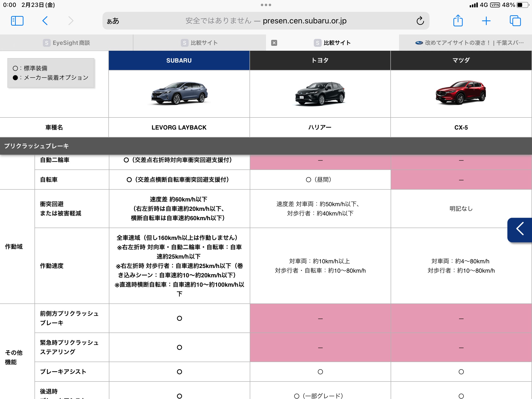Select the トヨタ column header
Image resolution: width=532 pixels, height=399 pixels.
click(320, 61)
